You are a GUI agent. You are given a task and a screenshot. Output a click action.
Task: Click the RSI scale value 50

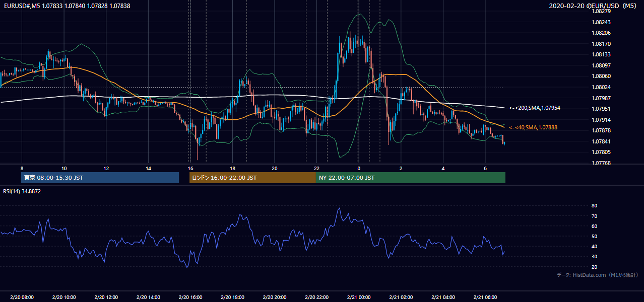(x=594, y=236)
